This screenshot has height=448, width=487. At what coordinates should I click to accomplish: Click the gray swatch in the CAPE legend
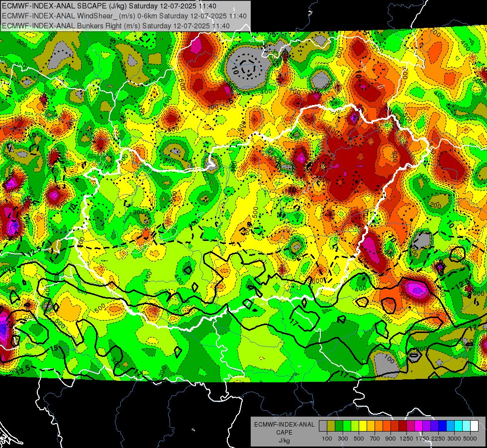(323, 426)
